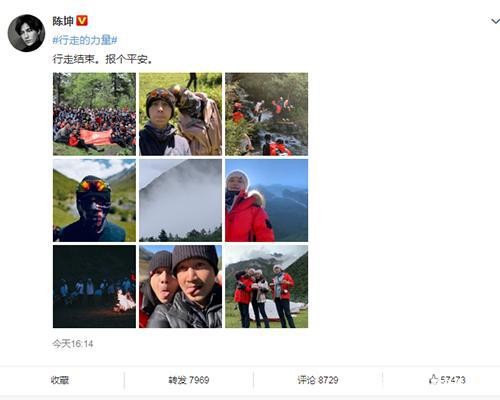Open the stream crossing photo

pos(267,114)
